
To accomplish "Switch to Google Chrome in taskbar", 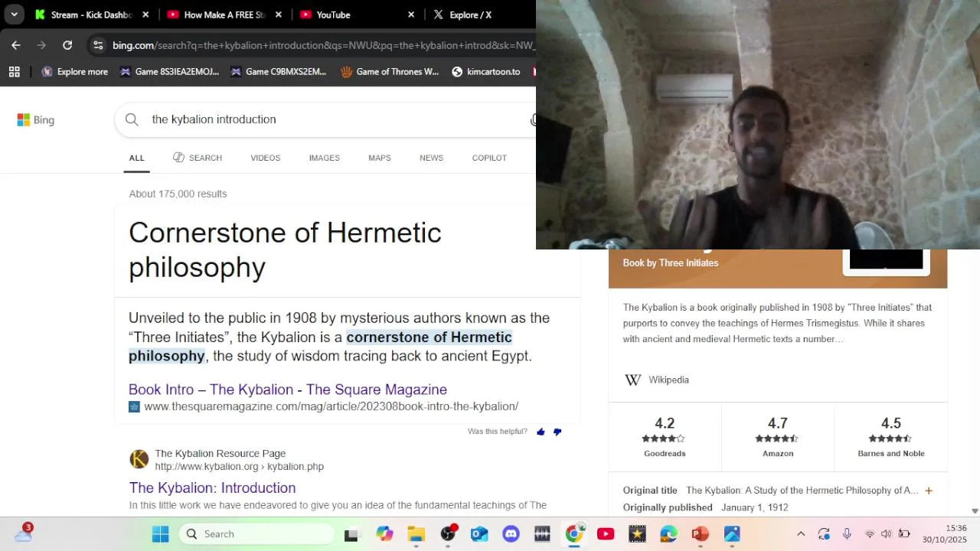I will pyautogui.click(x=574, y=534).
